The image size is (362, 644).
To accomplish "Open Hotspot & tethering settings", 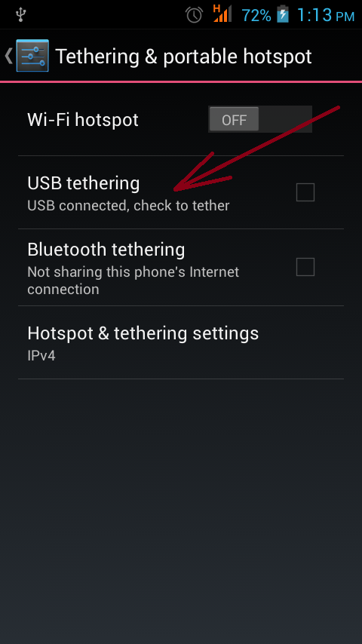I will [181, 342].
